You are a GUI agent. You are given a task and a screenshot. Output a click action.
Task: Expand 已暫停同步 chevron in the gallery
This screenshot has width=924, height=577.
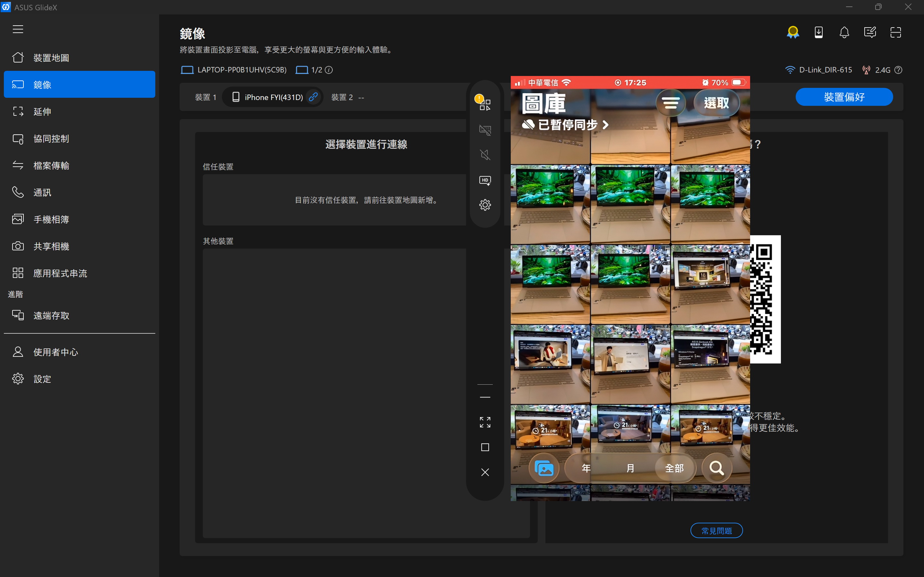(x=605, y=125)
